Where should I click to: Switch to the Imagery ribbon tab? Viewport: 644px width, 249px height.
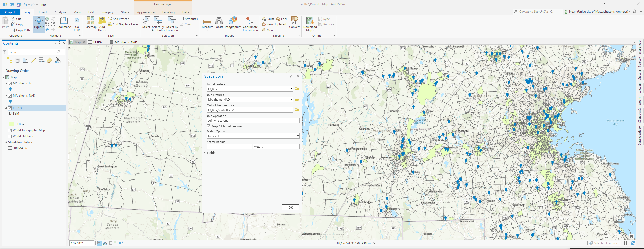click(x=107, y=12)
